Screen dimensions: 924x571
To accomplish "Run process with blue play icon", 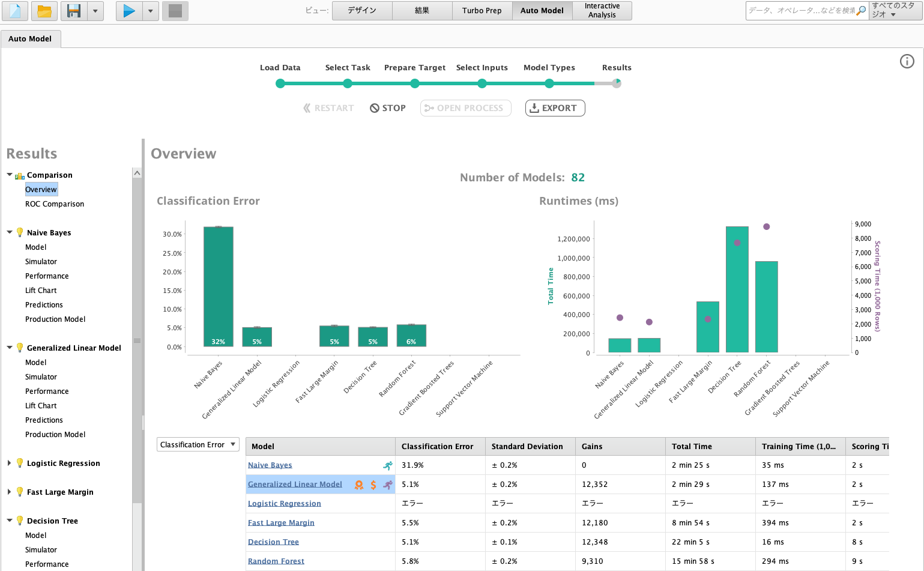I will coord(129,11).
